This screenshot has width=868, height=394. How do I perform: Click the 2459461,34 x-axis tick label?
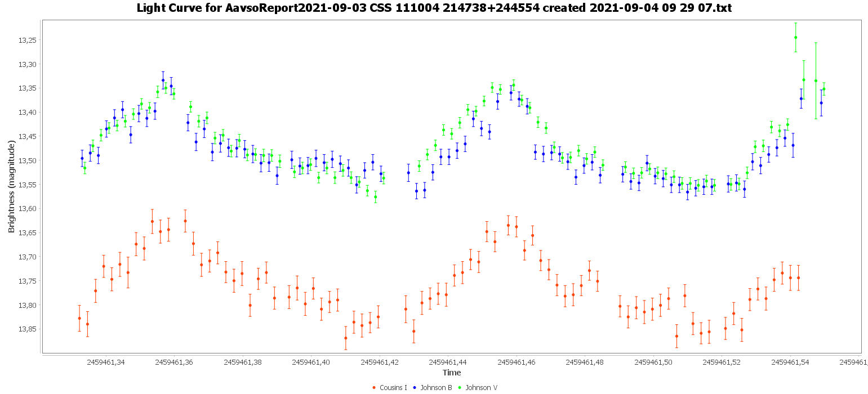click(106, 362)
